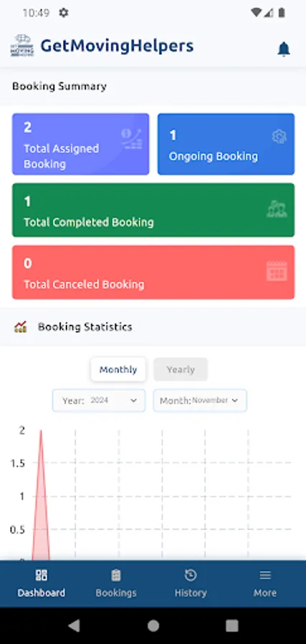Go to the Dashboard tab label
The width and height of the screenshot is (306, 644).
[x=41, y=592]
